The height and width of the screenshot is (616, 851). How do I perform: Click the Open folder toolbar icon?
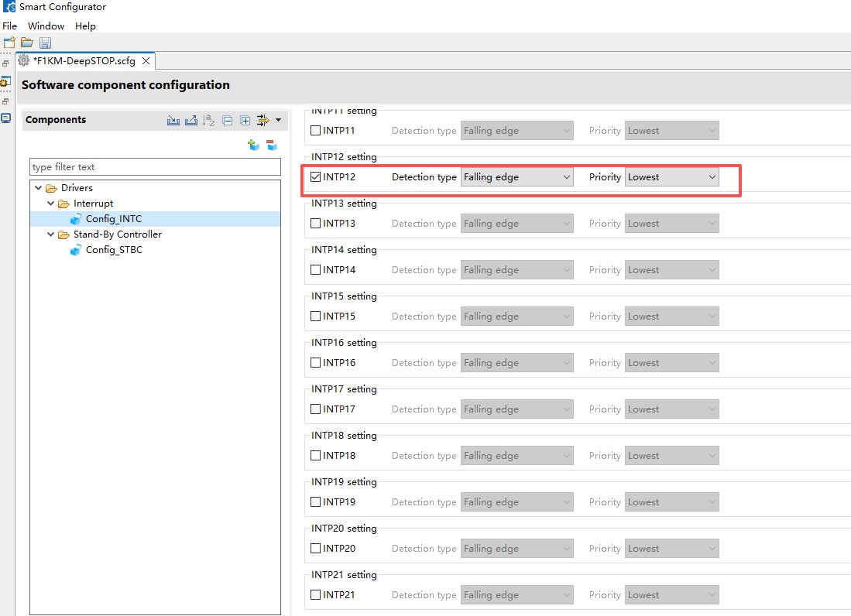[27, 43]
